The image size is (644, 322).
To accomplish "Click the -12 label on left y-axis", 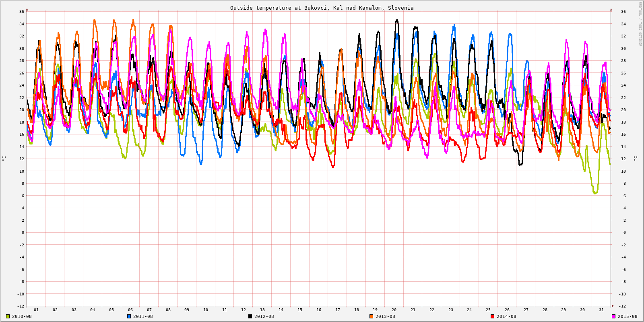I will pos(21,306).
